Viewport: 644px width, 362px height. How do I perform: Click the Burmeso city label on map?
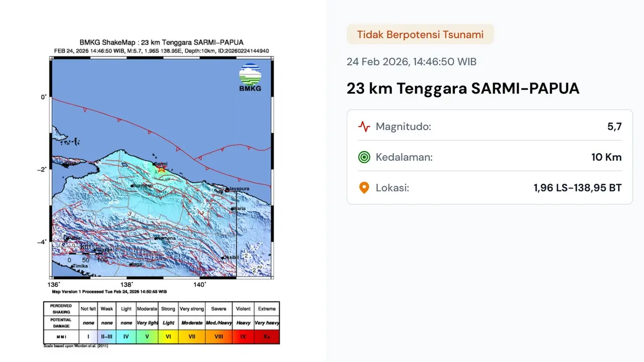(143, 186)
